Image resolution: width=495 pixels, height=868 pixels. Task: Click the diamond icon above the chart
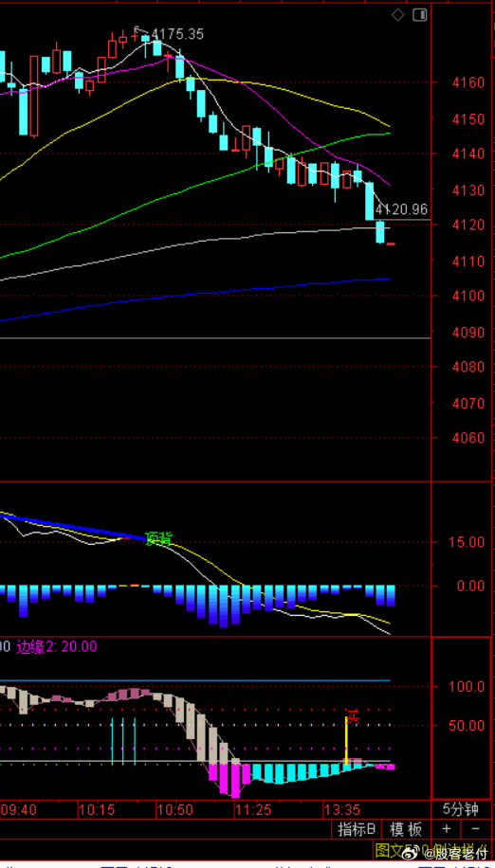(397, 15)
